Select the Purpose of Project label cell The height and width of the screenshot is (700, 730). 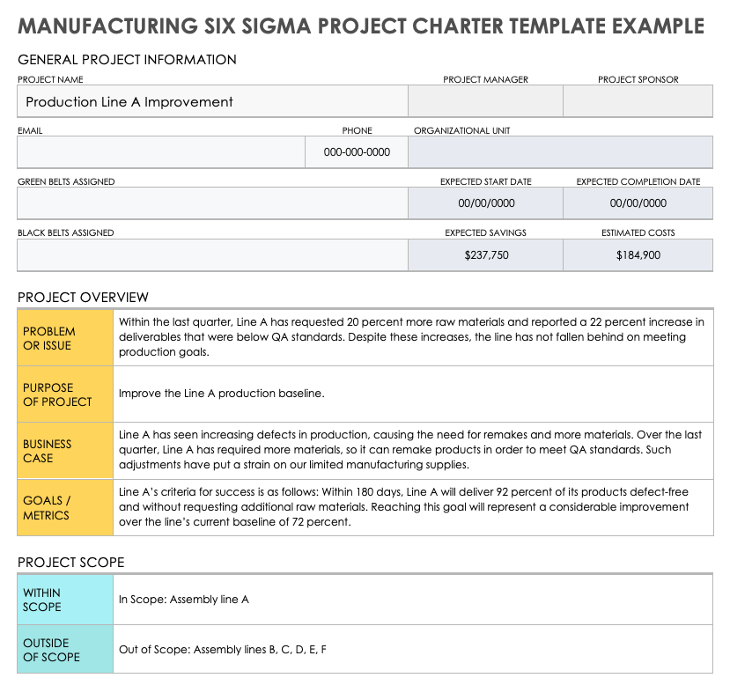tap(65, 394)
